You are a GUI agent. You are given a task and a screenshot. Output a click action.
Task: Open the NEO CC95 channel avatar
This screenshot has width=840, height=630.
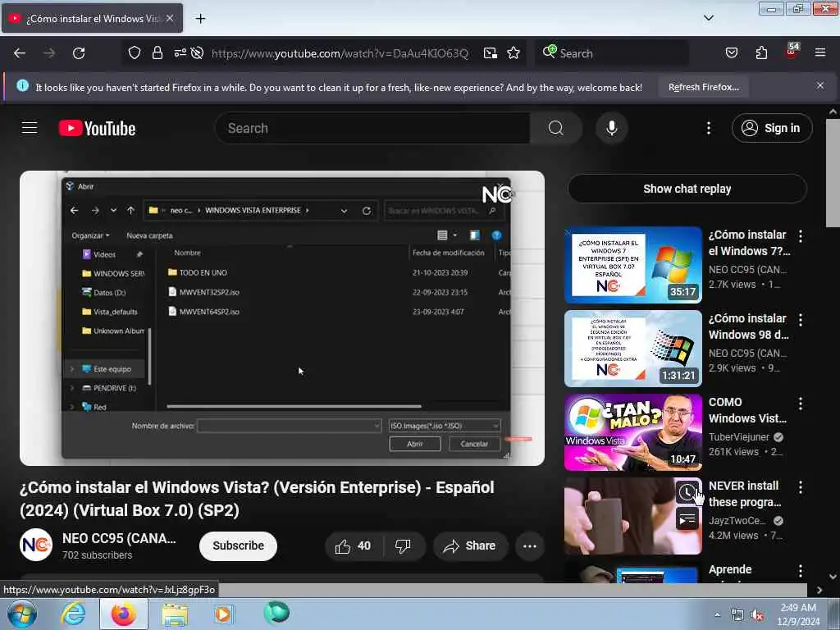pyautogui.click(x=36, y=546)
